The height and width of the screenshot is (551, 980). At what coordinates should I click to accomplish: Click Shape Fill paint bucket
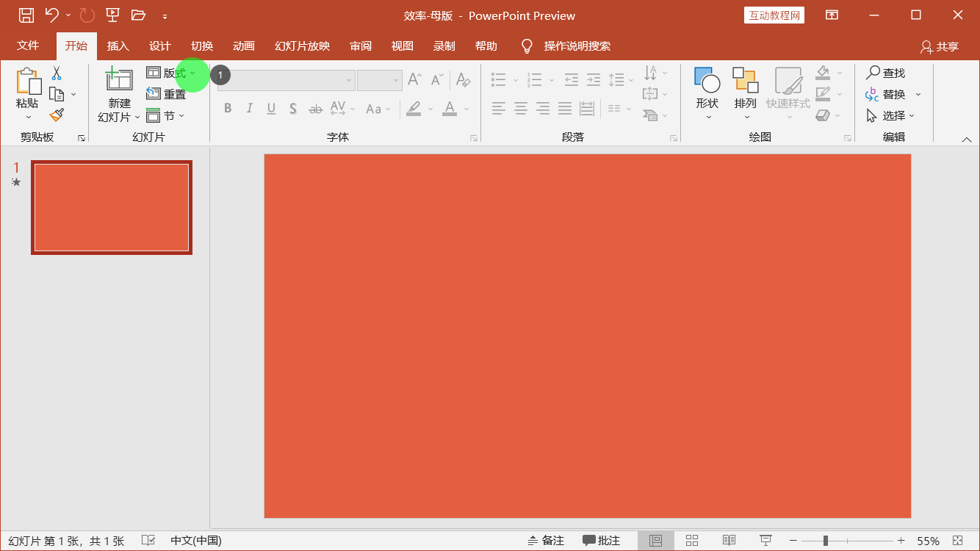pos(823,73)
